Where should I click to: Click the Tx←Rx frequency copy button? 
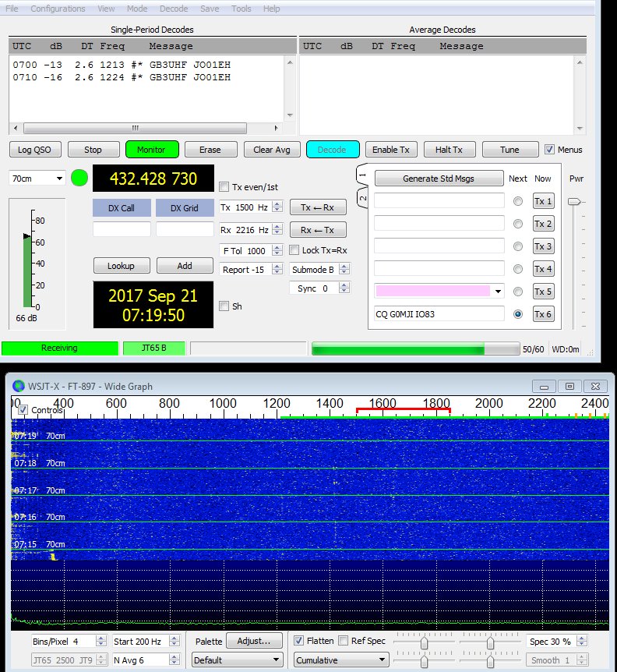[318, 207]
